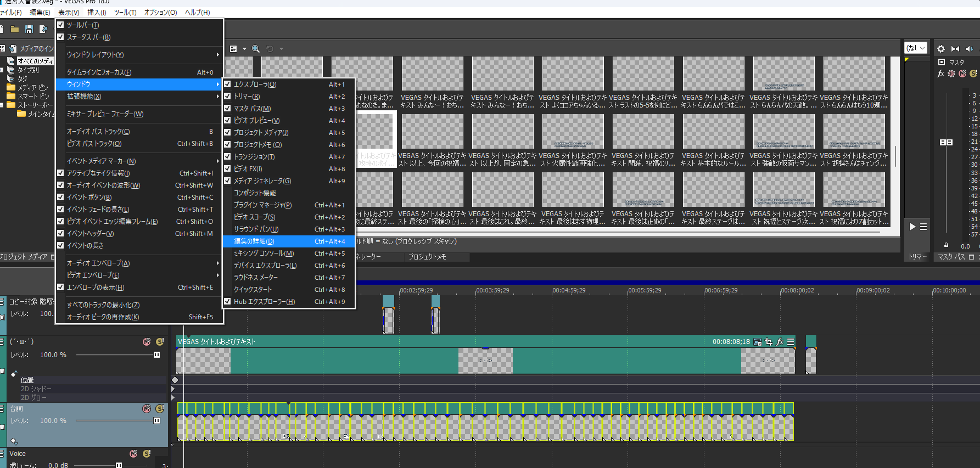This screenshot has height=468, width=980.
Task: Open ツール(T) menu
Action: coord(125,12)
